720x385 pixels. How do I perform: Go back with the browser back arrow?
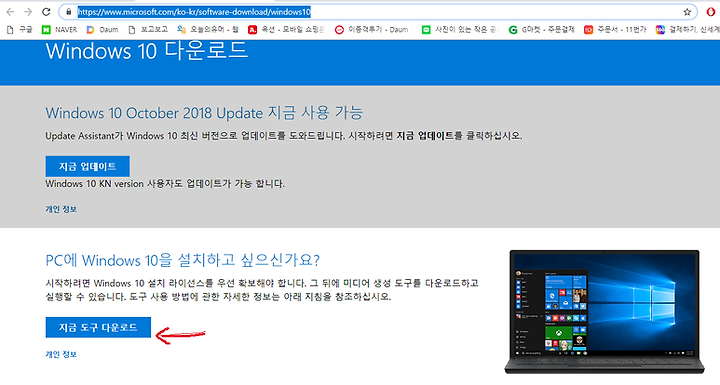(x=10, y=12)
